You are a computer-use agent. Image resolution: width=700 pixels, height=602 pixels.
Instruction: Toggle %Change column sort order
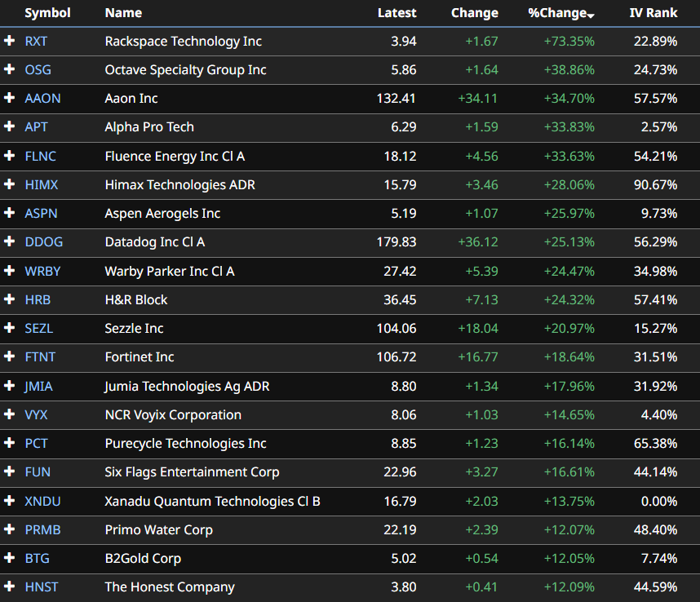click(x=561, y=13)
